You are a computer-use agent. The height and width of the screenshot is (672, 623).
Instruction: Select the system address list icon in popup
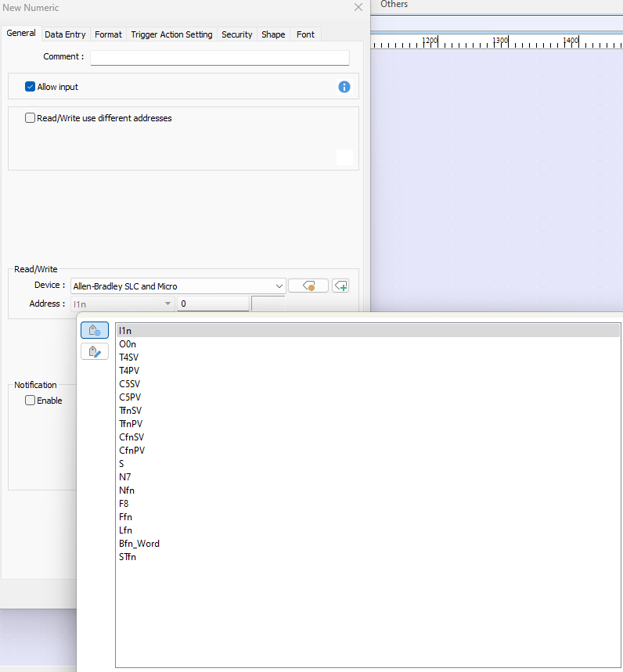95,330
